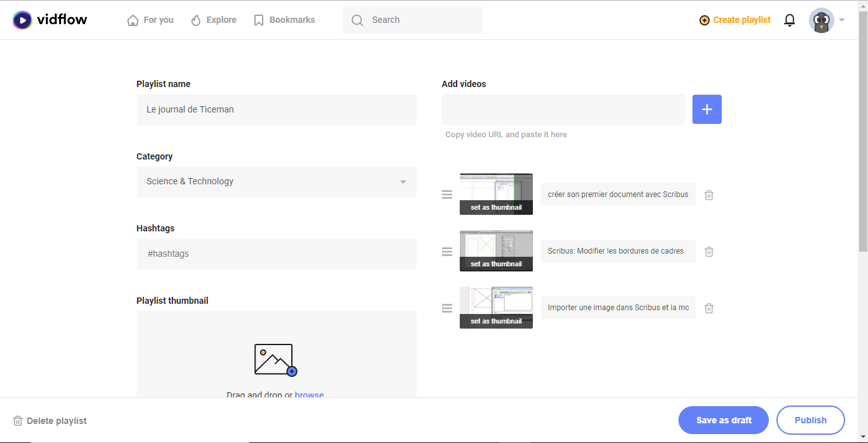The width and height of the screenshot is (868, 443).
Task: Edit the Playlist name field
Action: click(x=277, y=109)
